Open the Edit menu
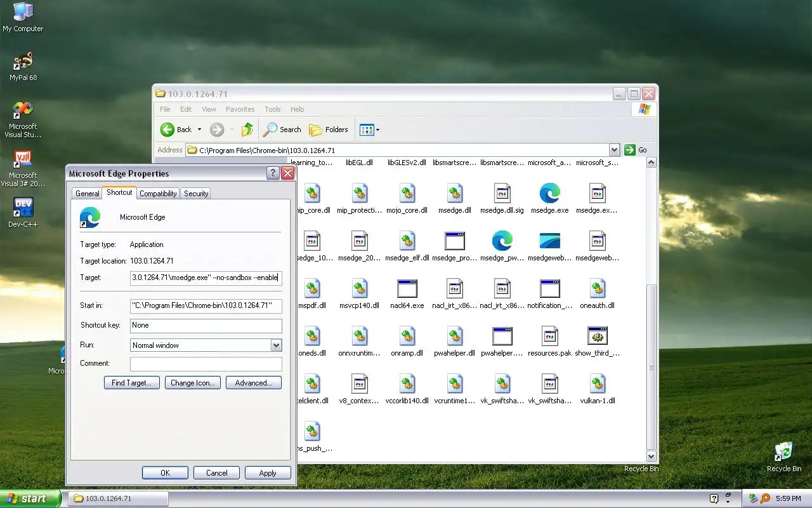Image resolution: width=812 pixels, height=508 pixels. coord(186,109)
